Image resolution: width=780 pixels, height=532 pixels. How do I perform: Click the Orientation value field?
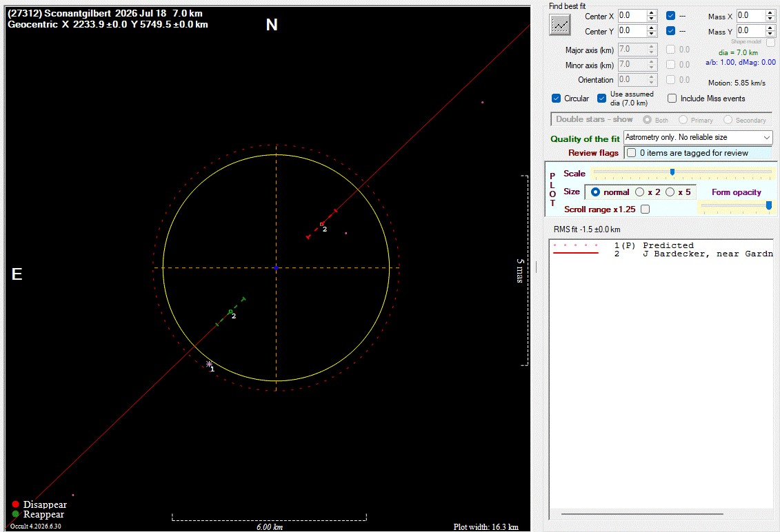(x=632, y=79)
